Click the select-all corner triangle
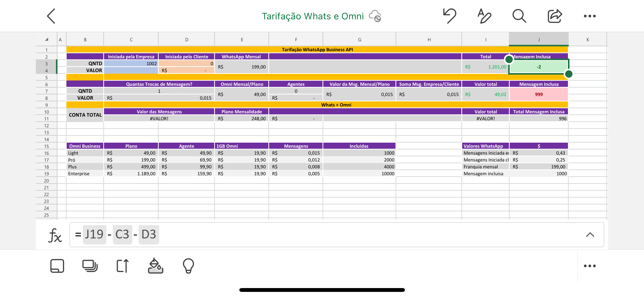The height and width of the screenshot is (298, 644). [47, 39]
